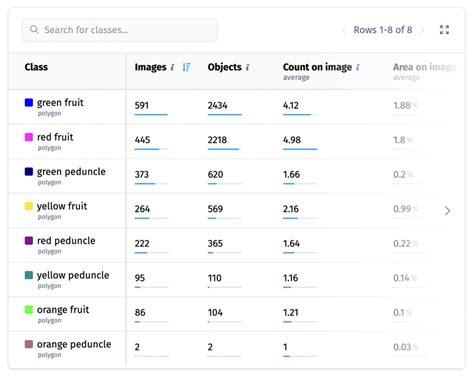Sort by the Objects column header
The height and width of the screenshot is (379, 474).
click(225, 67)
